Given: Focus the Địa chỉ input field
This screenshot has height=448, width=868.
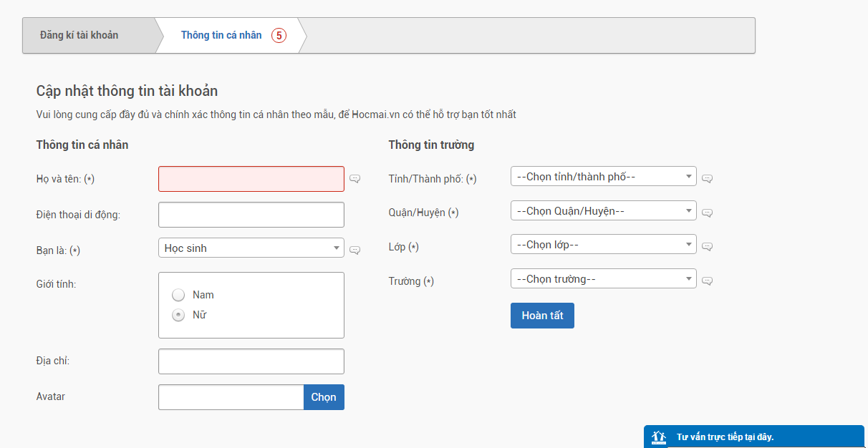Looking at the screenshot, I should [251, 361].
